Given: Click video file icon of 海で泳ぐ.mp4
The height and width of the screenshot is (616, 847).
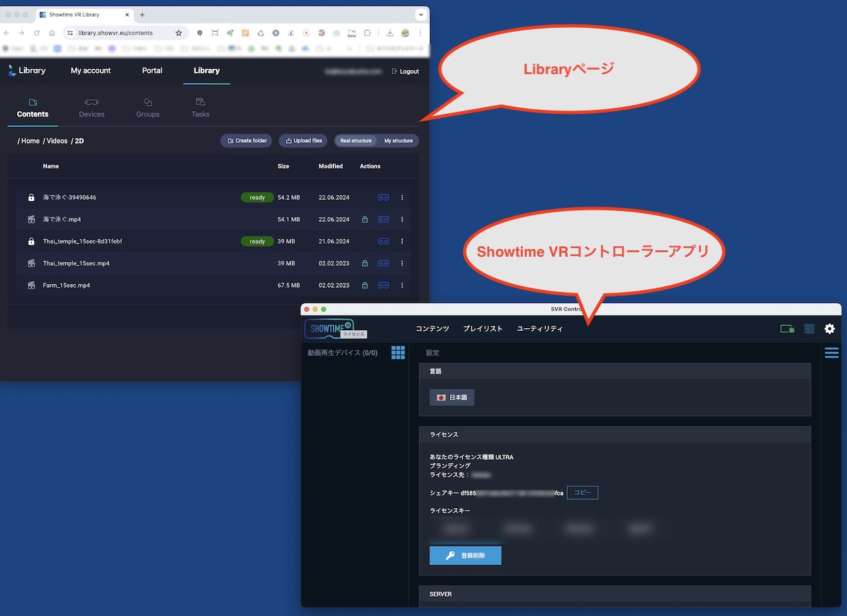Looking at the screenshot, I should point(31,219).
